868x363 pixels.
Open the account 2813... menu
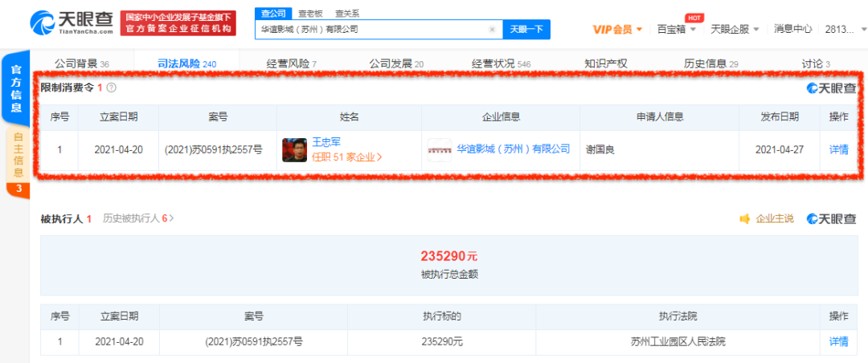pyautogui.click(x=845, y=30)
